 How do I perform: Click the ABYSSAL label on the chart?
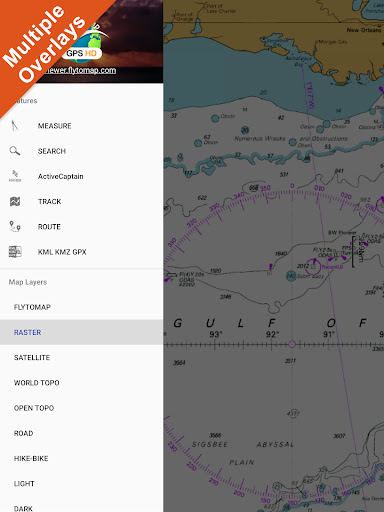tap(275, 444)
